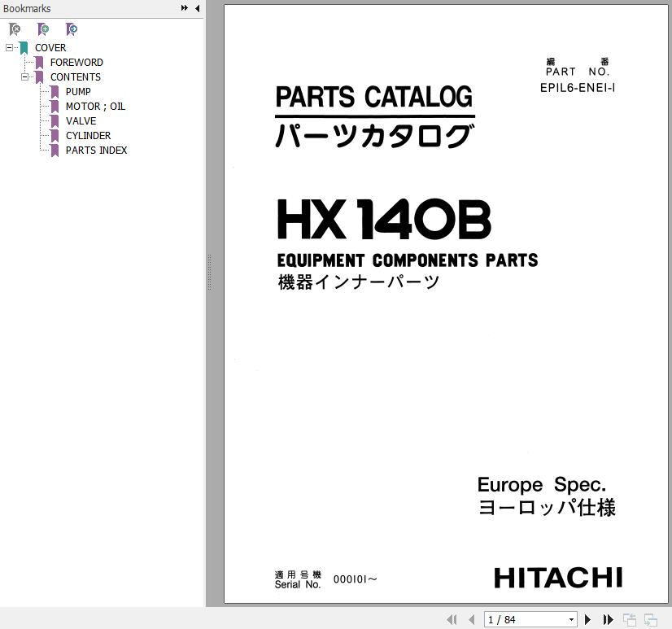Image resolution: width=672 pixels, height=629 pixels.
Task: Collapse the CONTENTS bookmark tree node
Action: [x=24, y=77]
